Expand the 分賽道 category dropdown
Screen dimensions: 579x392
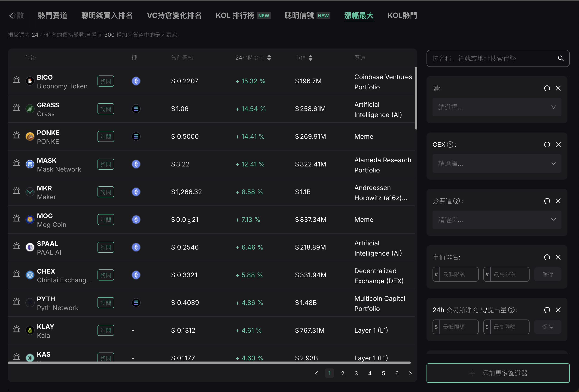tap(497, 220)
